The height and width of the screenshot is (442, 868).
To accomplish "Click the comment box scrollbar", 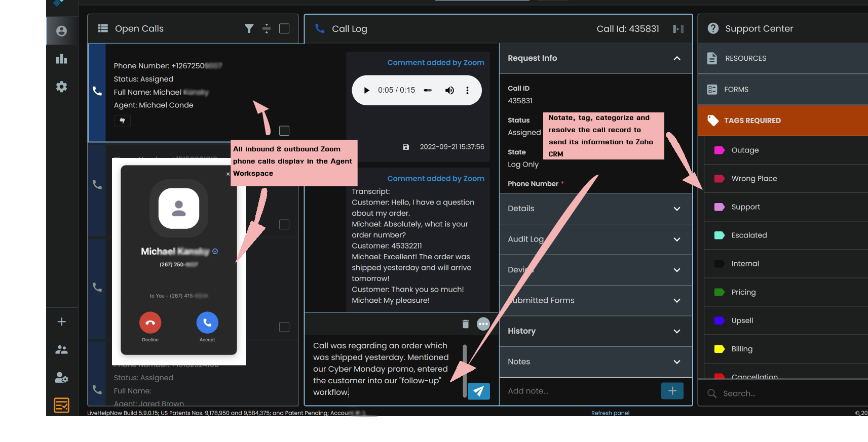I will tap(464, 371).
